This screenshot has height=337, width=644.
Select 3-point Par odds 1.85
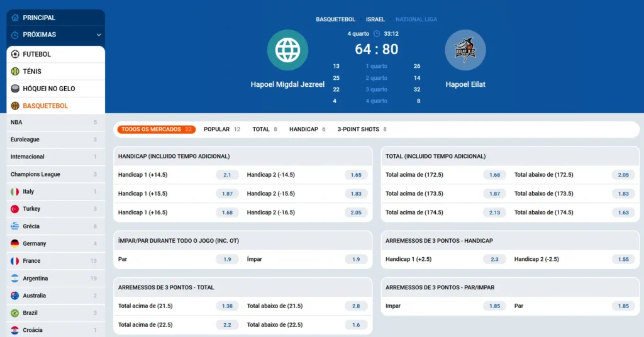point(623,306)
